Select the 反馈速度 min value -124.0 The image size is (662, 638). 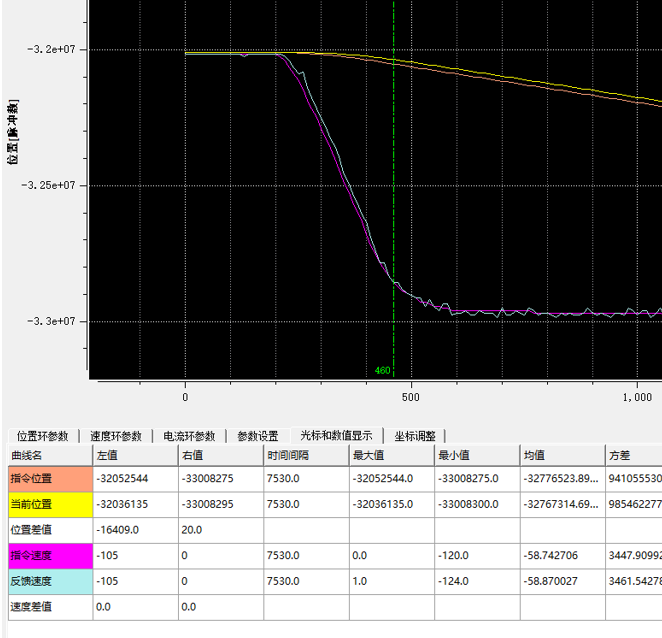[x=477, y=581]
